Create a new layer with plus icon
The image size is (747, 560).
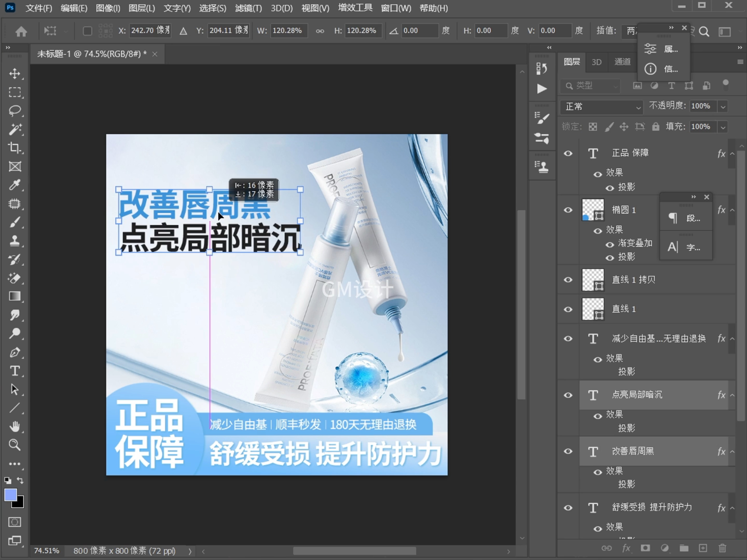pos(703,548)
